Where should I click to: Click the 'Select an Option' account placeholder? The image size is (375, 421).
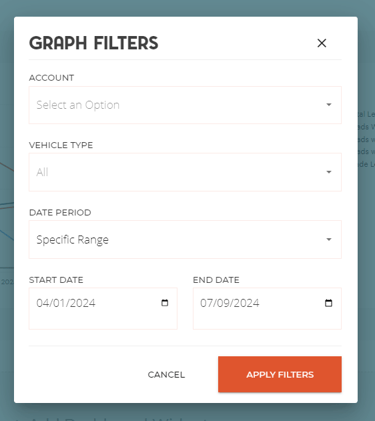pyautogui.click(x=78, y=105)
